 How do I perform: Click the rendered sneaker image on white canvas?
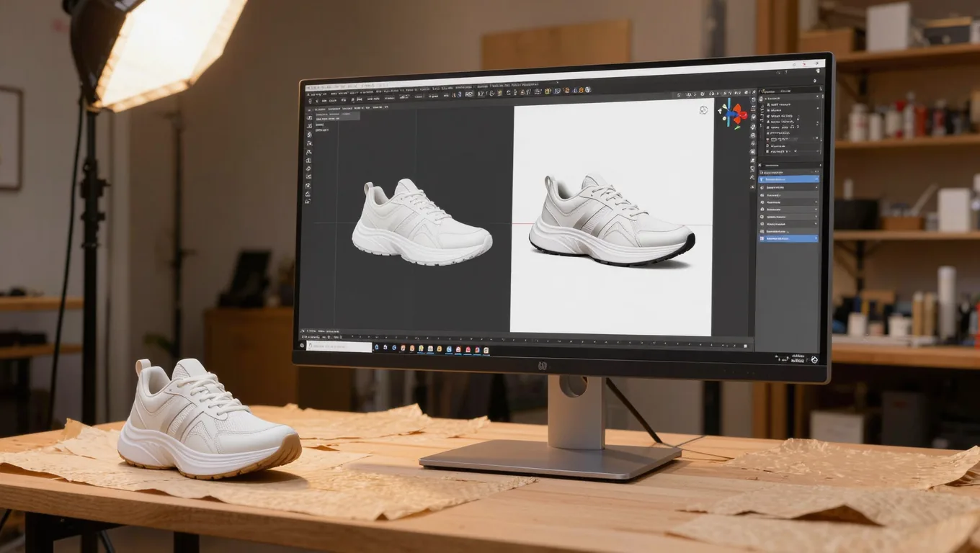pos(612,220)
